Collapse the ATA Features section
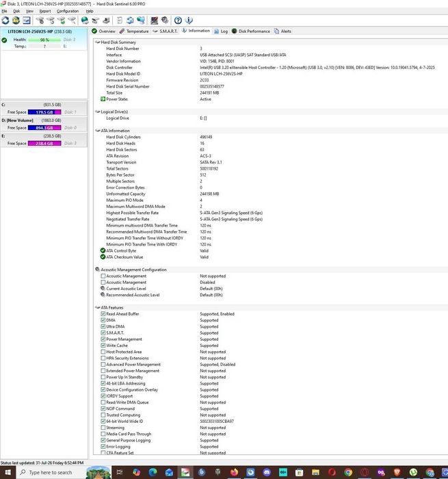 click(97, 307)
